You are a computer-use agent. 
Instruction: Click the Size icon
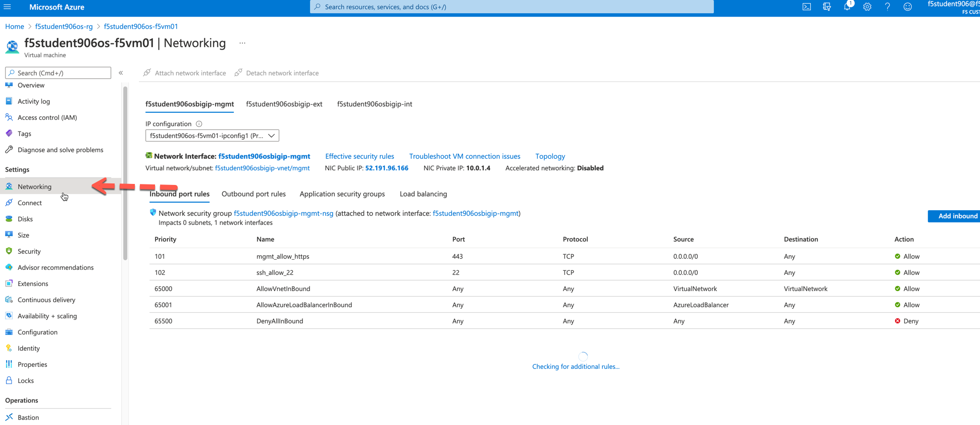pyautogui.click(x=9, y=235)
